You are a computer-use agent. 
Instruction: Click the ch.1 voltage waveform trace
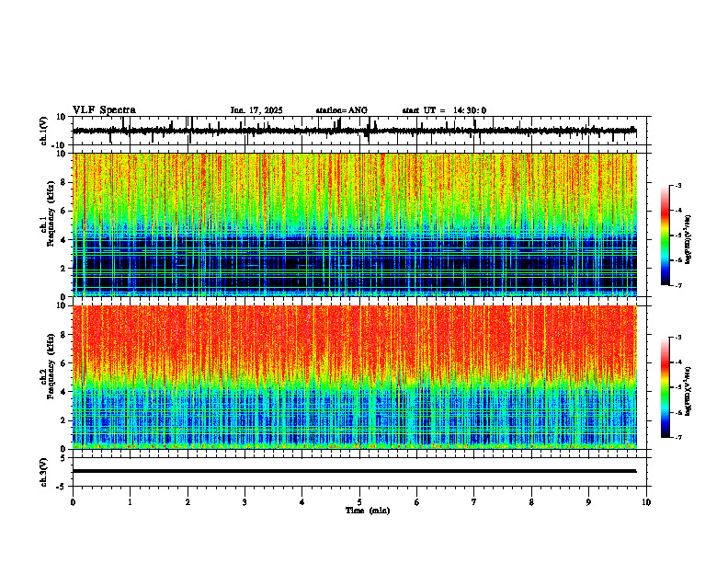click(354, 131)
